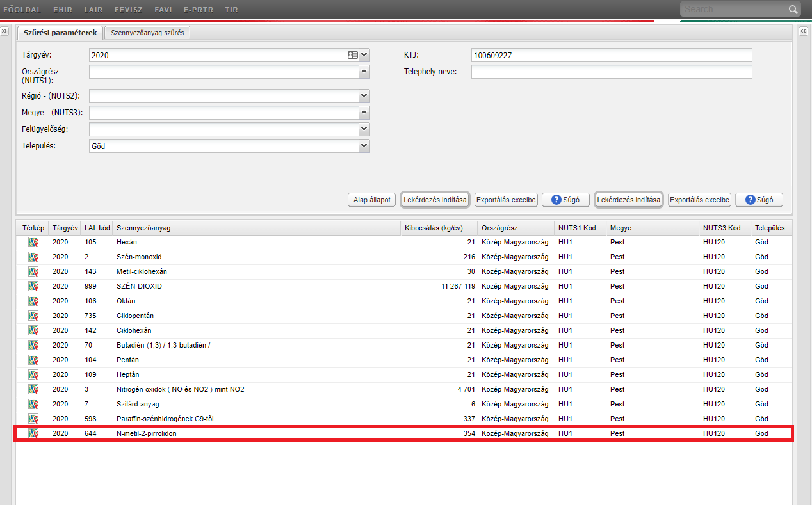812x505 pixels.
Task: Expand the Régió - (NUTS2) dropdown
Action: 364,96
